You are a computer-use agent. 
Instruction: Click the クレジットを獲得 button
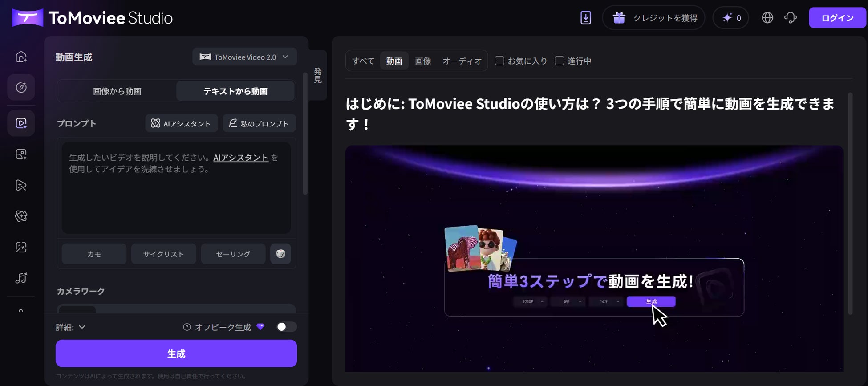pos(653,18)
